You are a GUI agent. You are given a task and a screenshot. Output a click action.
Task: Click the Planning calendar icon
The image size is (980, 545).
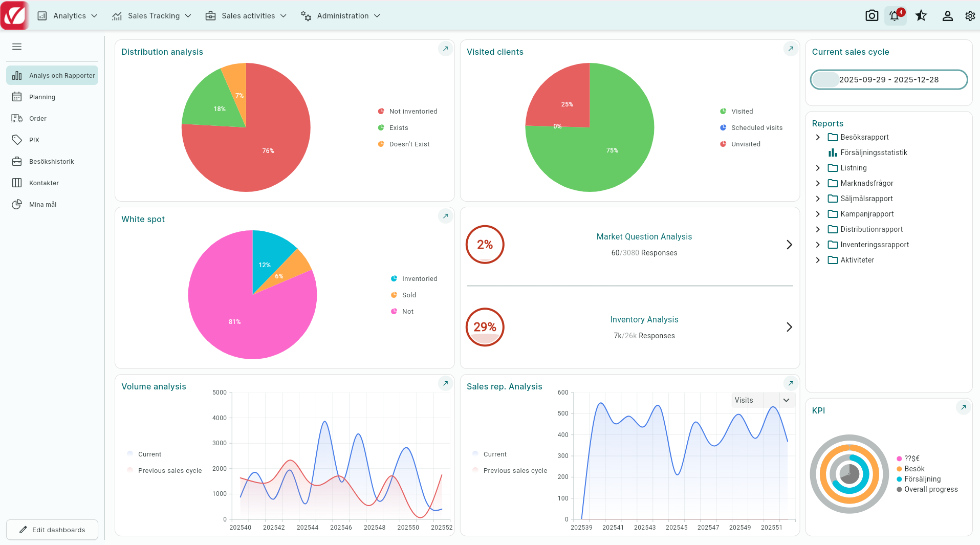click(x=17, y=97)
